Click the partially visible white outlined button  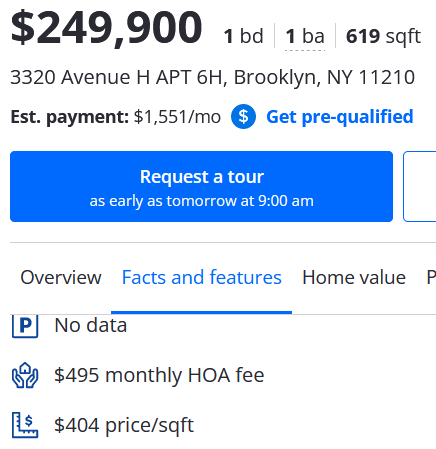tap(420, 186)
